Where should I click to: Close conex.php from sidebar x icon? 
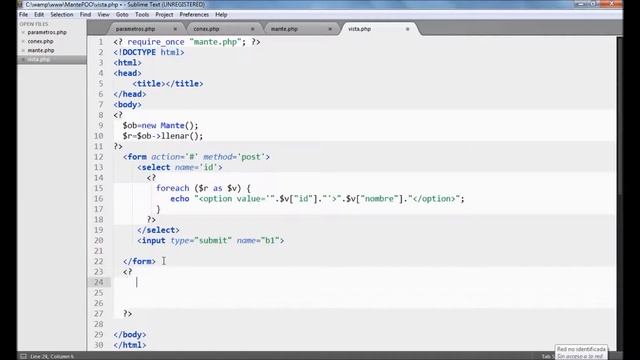click(x=23, y=41)
